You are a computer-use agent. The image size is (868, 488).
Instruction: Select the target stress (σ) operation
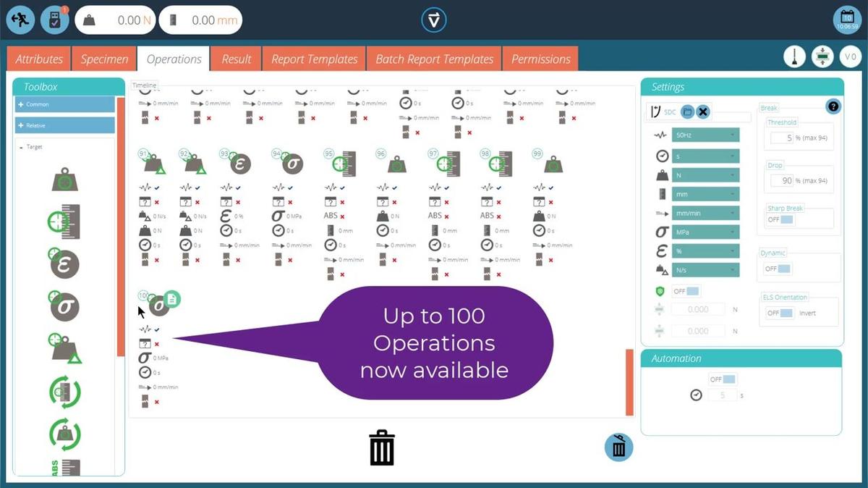point(64,305)
